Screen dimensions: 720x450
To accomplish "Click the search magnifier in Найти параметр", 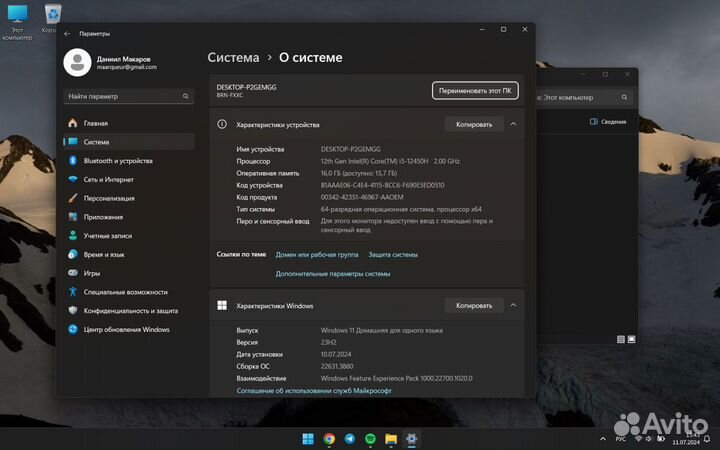I will (x=186, y=96).
